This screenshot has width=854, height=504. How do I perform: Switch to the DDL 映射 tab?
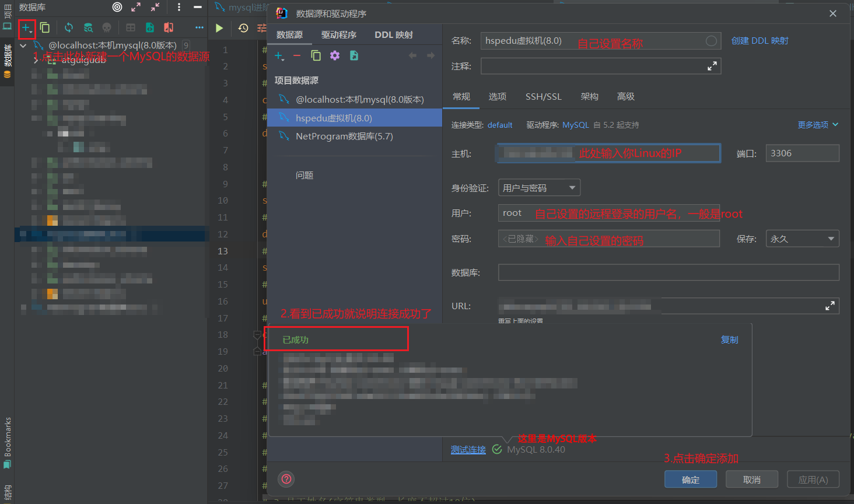coord(394,34)
